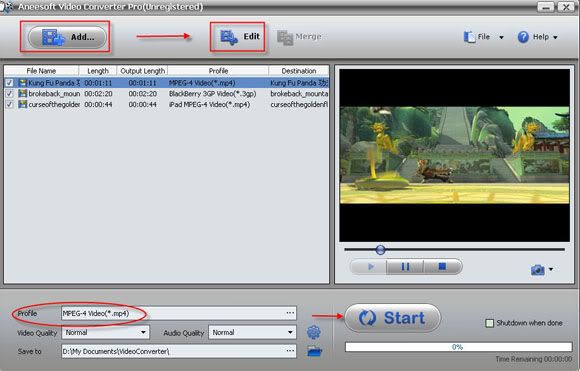
Task: Click the Save to browse ellipsis button
Action: tap(290, 351)
